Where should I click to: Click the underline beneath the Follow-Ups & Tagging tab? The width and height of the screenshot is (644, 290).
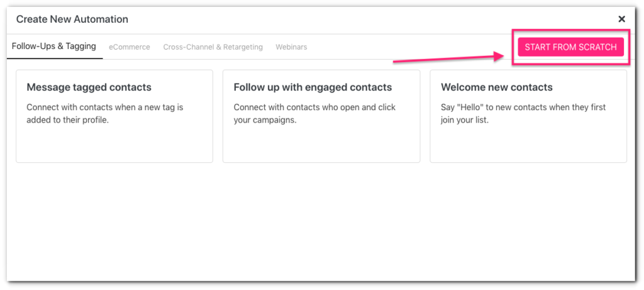pyautogui.click(x=55, y=59)
